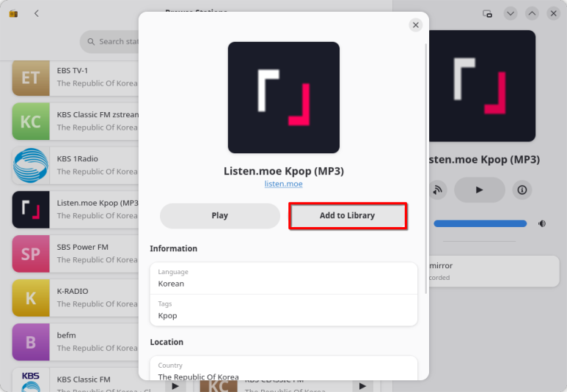The image size is (567, 392).
Task: Select the SBS Power FM station
Action: pos(76,254)
